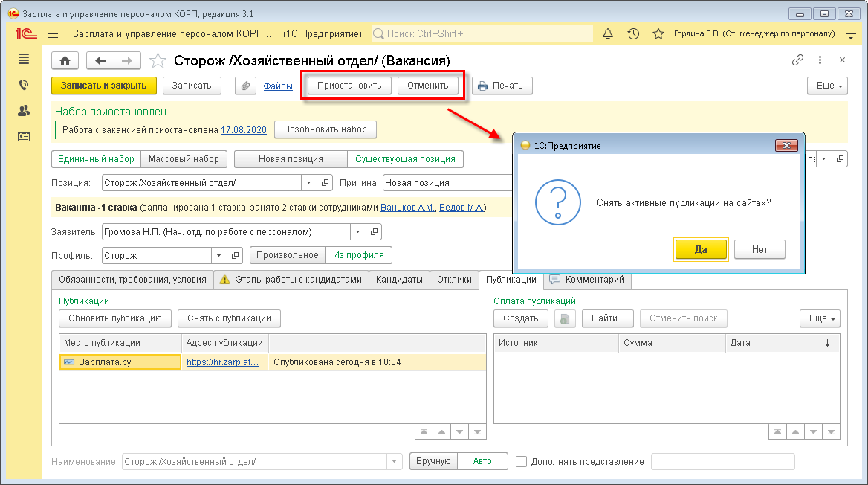
Task: Click the notifications bell icon
Action: click(608, 34)
